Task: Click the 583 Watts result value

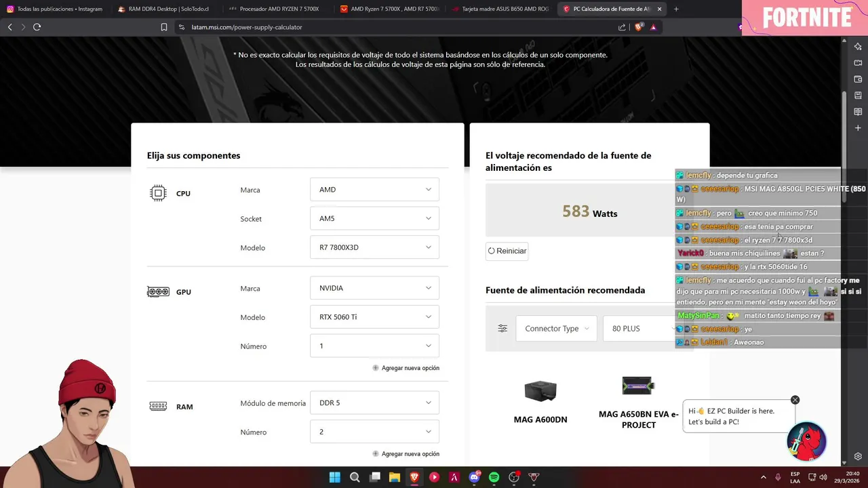Action: (x=589, y=211)
